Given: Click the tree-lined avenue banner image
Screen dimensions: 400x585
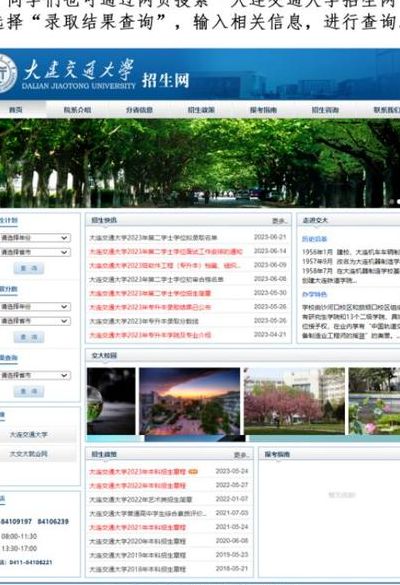Looking at the screenshot, I should click(200, 163).
